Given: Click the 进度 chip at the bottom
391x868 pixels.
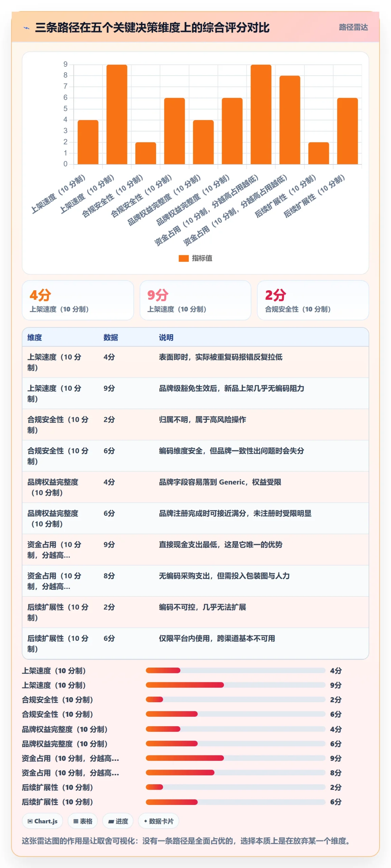Looking at the screenshot, I should 118,821.
